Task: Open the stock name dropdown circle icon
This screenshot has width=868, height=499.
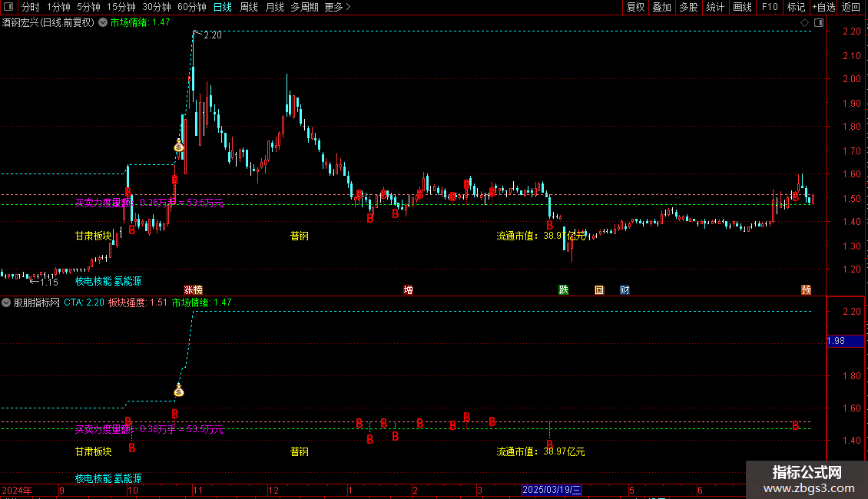Action: [x=103, y=23]
